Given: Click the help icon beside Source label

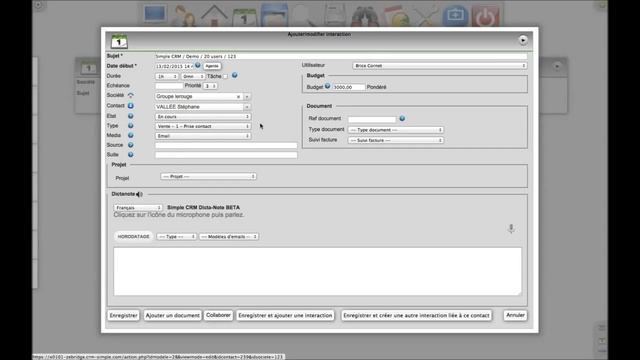Looking at the screenshot, I should point(131,145).
